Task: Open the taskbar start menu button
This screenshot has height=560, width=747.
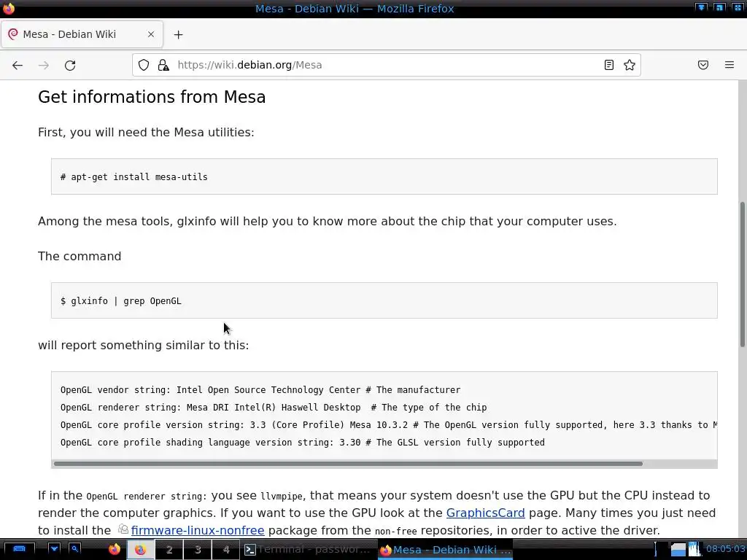Action: (x=20, y=549)
